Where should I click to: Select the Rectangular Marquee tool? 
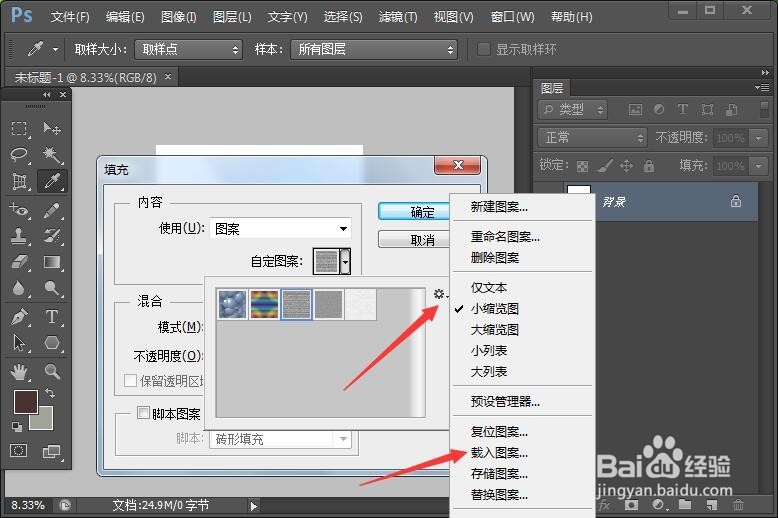19,129
